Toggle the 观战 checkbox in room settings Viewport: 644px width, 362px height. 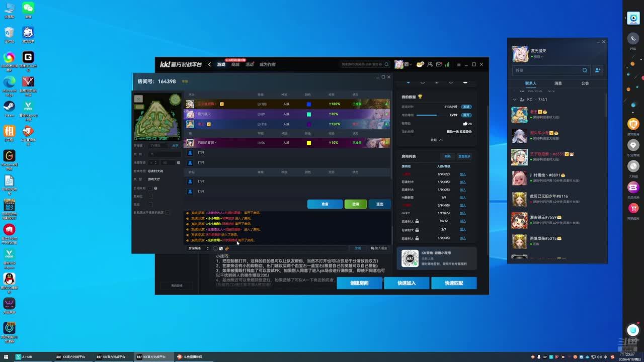[x=150, y=205]
